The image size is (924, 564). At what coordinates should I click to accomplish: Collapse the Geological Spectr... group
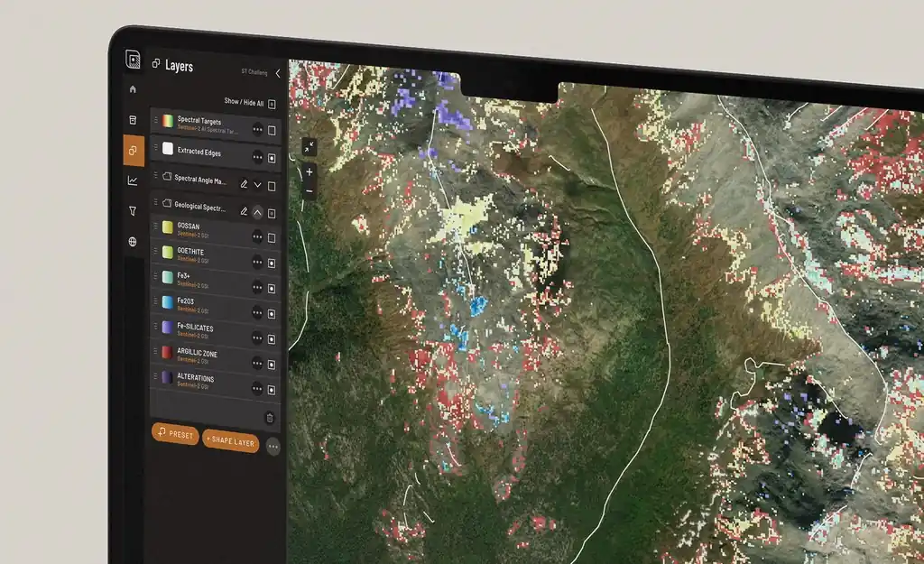(257, 212)
